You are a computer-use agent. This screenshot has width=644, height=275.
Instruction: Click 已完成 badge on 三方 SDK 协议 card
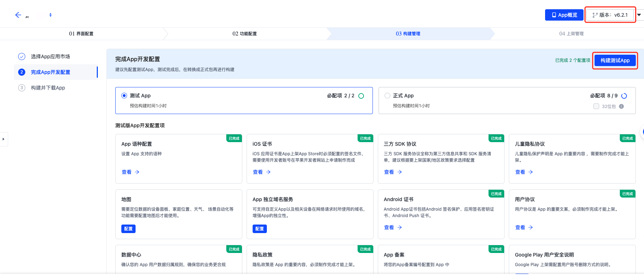(x=496, y=138)
